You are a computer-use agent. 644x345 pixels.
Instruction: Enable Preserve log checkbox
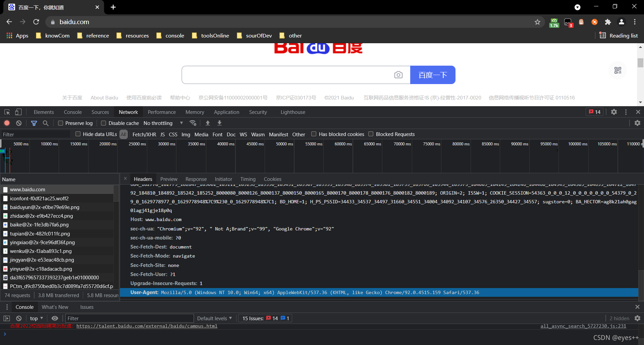pyautogui.click(x=61, y=123)
